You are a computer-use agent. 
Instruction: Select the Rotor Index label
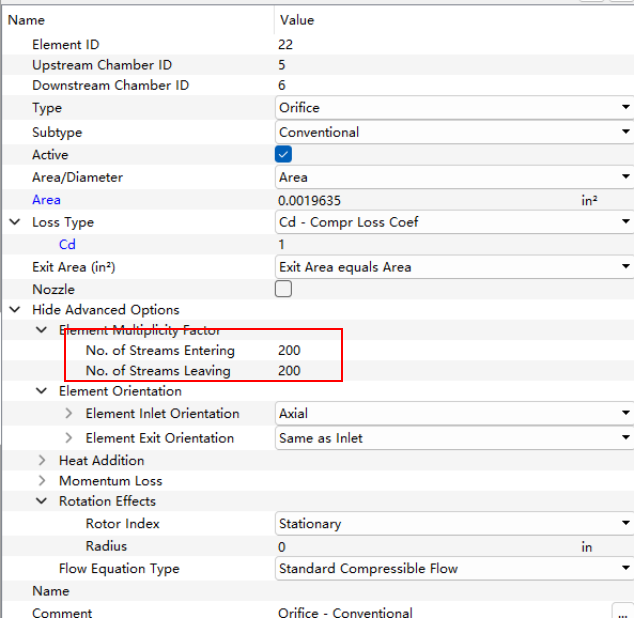(123, 523)
